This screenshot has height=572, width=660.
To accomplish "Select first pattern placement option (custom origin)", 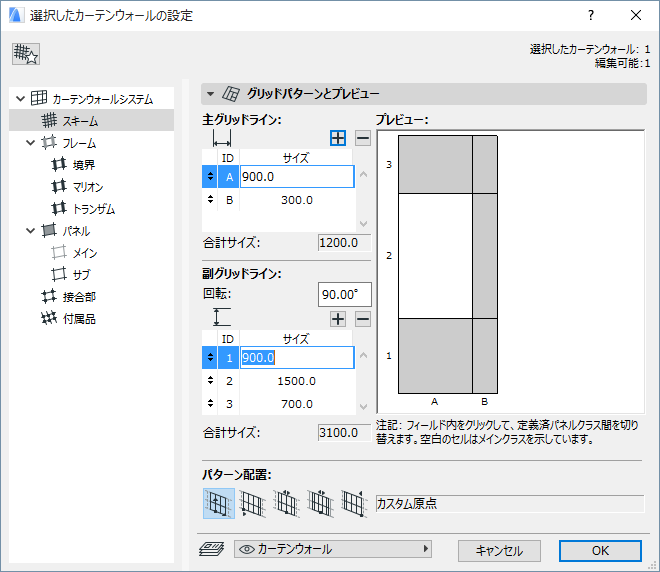I will click(219, 503).
